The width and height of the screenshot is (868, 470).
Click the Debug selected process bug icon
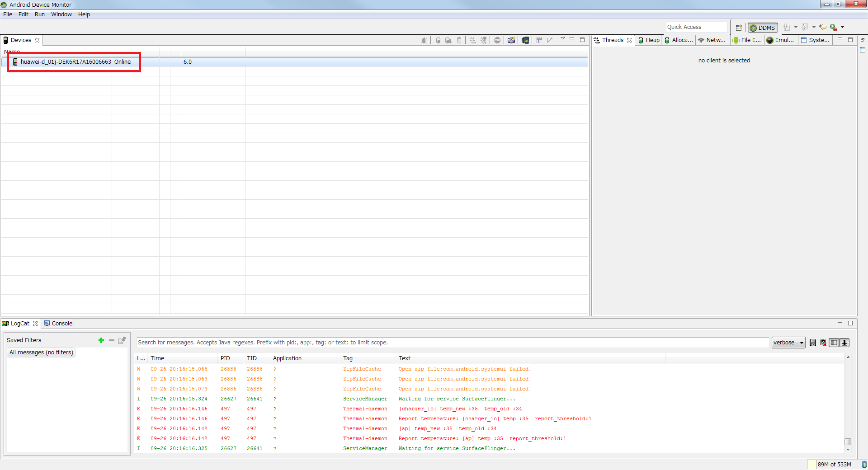tap(424, 40)
